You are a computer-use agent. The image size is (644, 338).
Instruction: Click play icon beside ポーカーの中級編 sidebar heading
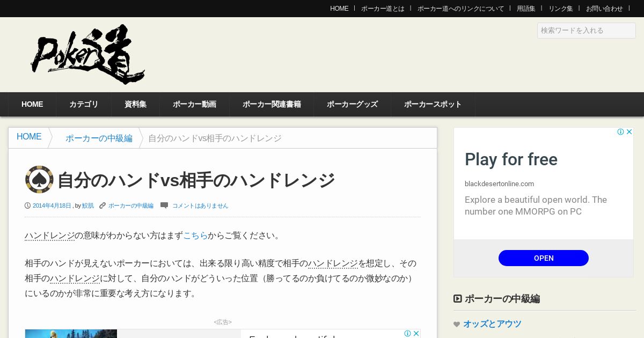click(458, 299)
